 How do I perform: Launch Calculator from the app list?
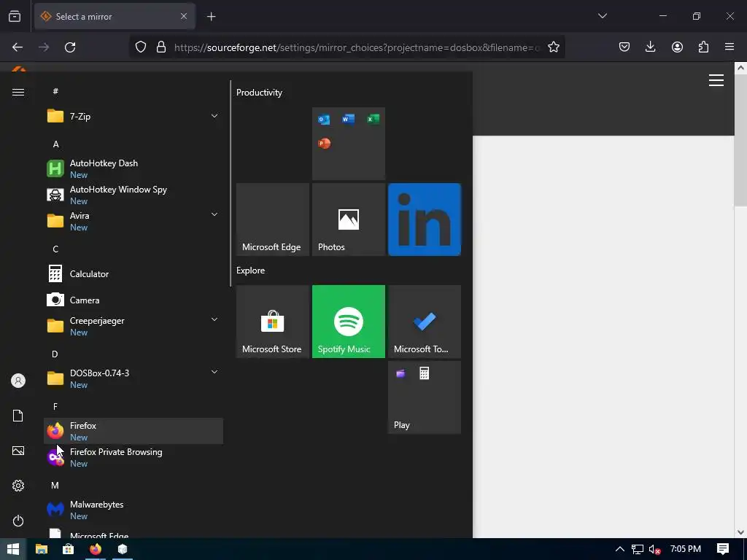[133, 274]
